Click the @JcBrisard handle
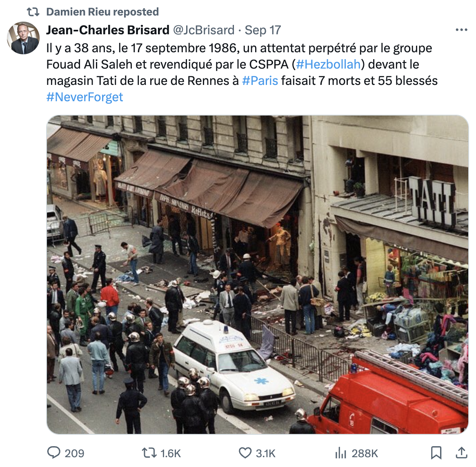The width and height of the screenshot is (476, 467). pyautogui.click(x=204, y=30)
